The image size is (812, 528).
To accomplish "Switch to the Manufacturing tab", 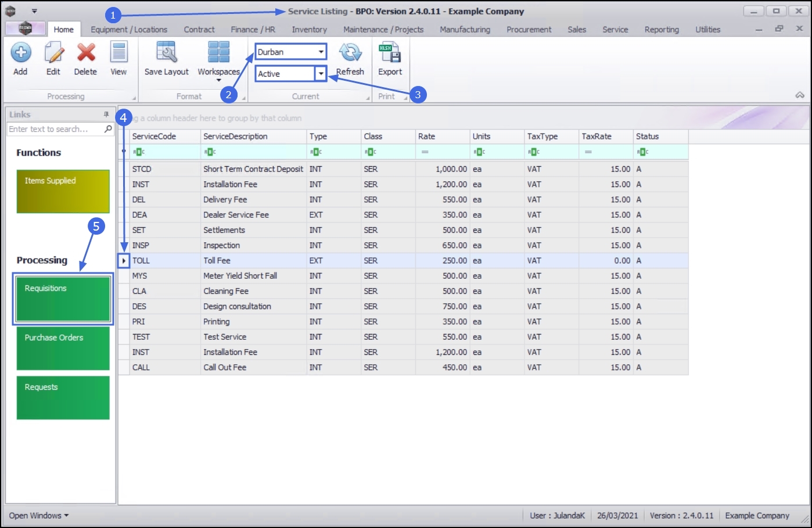I will pos(465,30).
